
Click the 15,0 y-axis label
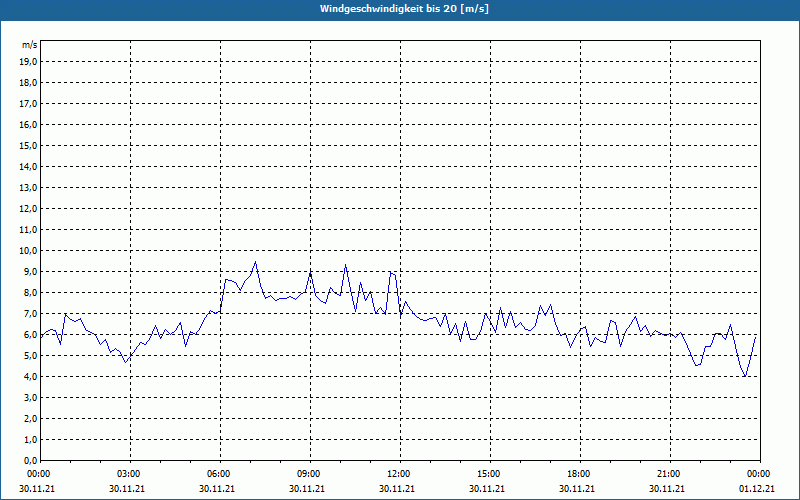coord(28,145)
